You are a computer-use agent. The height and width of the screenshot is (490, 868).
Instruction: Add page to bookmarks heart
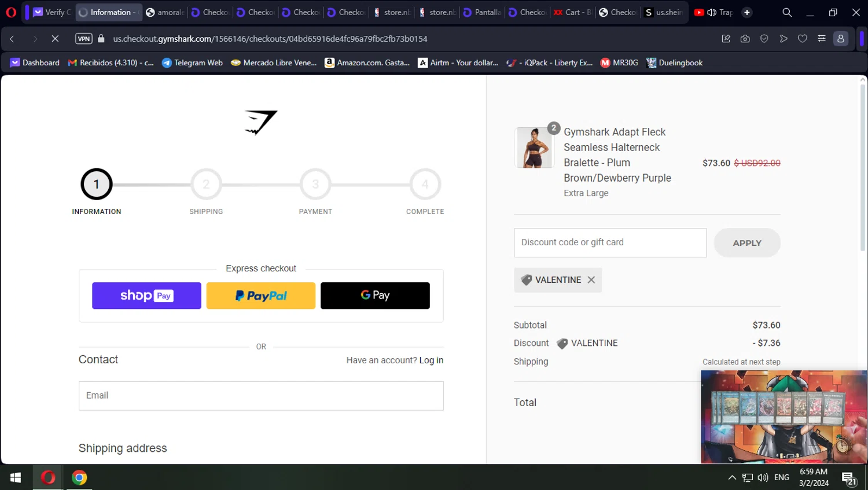pos(803,39)
